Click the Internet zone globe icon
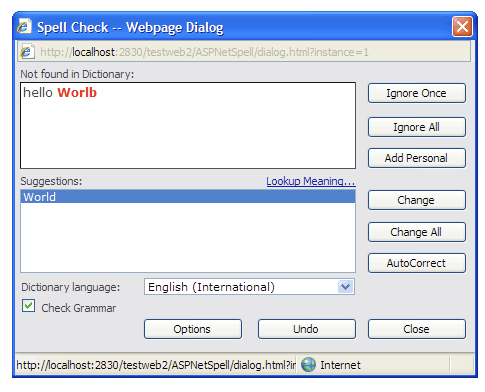This screenshot has height=392, width=485. click(308, 365)
